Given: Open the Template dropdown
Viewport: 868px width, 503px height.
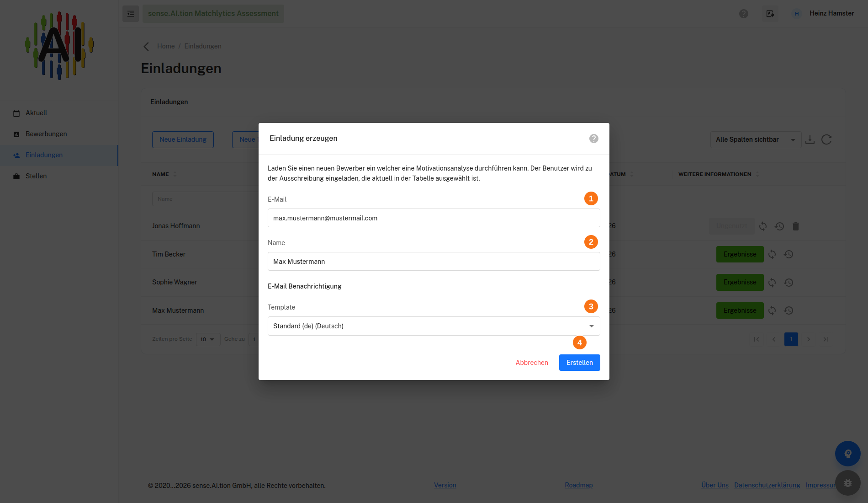Looking at the screenshot, I should [x=434, y=326].
